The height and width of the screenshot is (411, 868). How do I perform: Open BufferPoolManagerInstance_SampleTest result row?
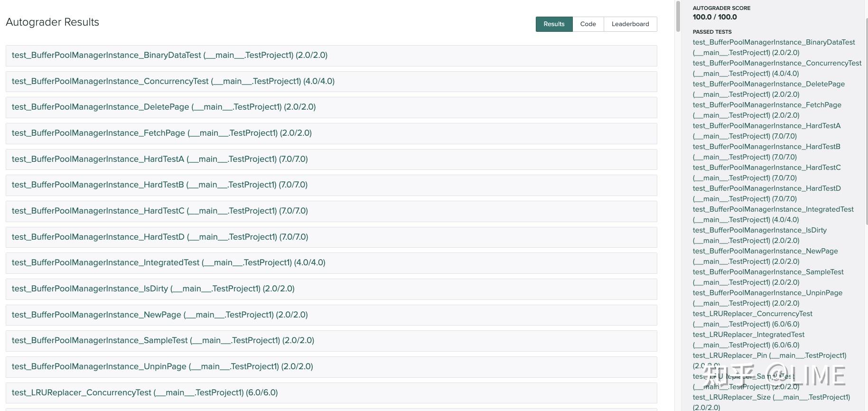point(331,341)
